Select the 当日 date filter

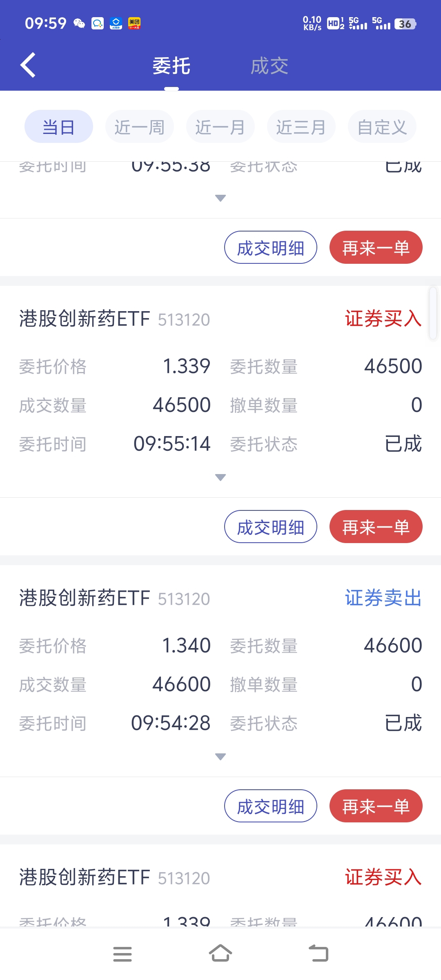(59, 127)
